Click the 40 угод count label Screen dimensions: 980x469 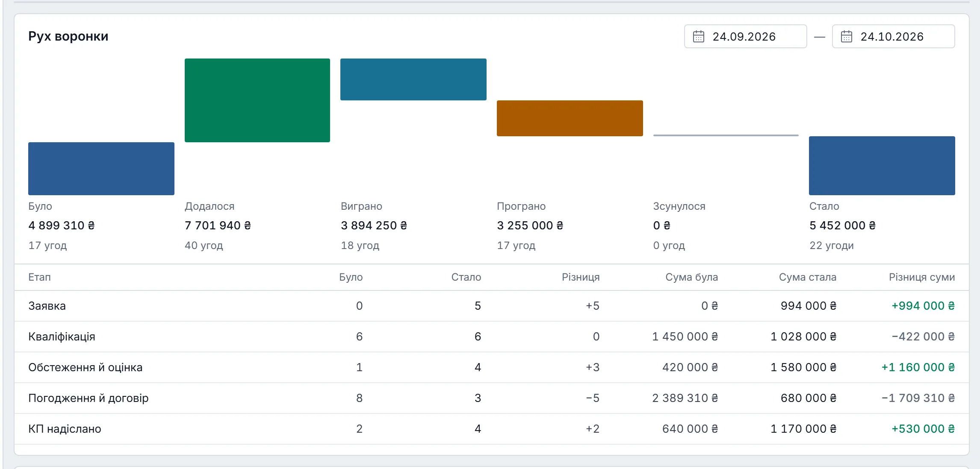click(204, 246)
